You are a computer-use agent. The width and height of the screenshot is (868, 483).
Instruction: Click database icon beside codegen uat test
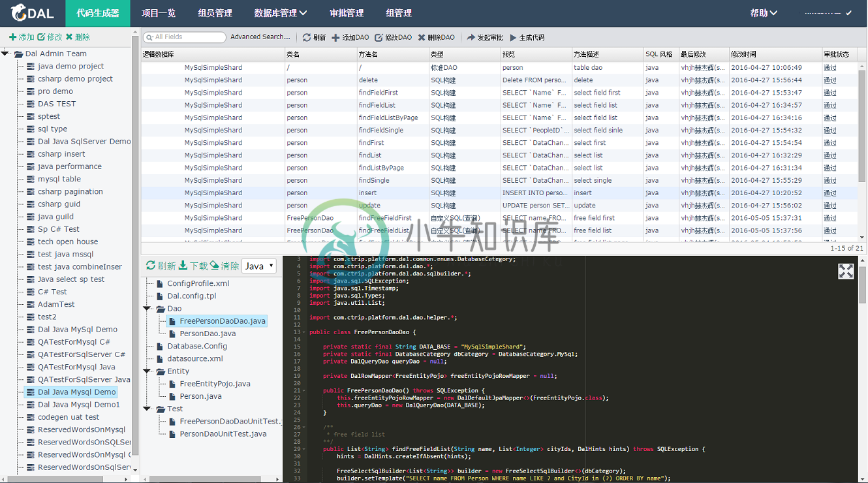[x=30, y=417]
